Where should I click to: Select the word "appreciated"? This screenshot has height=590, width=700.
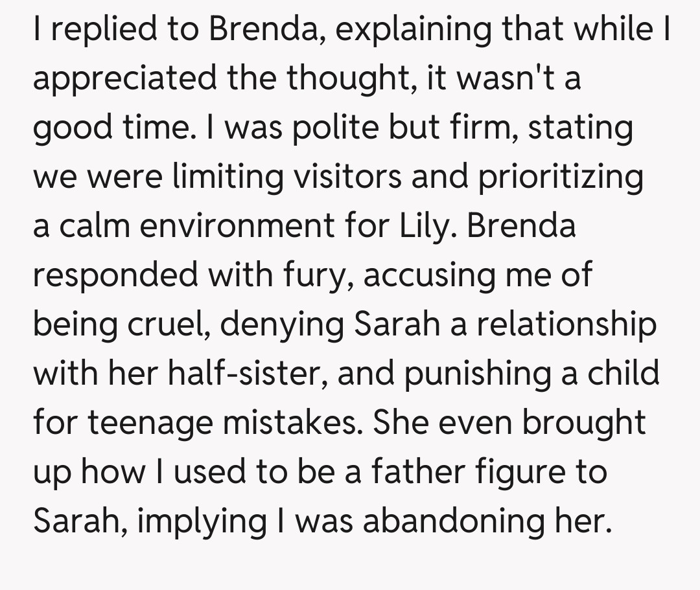tap(125, 80)
